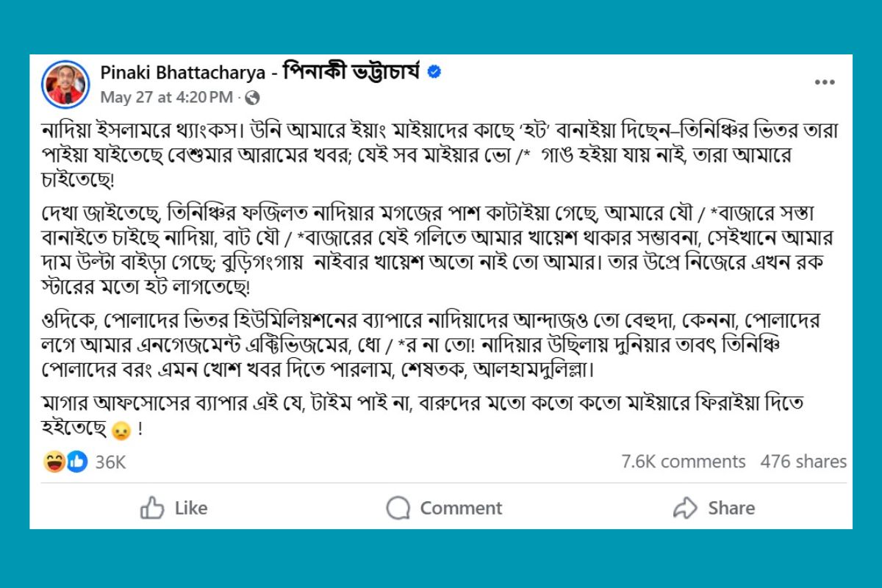Click the Share arrow icon
Viewport: 882px width, 588px height.
point(685,508)
